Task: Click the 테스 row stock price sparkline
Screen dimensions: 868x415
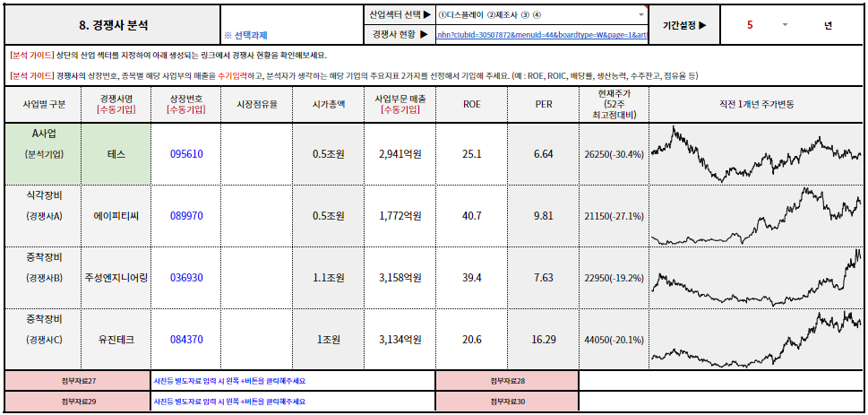Action: pyautogui.click(x=756, y=154)
